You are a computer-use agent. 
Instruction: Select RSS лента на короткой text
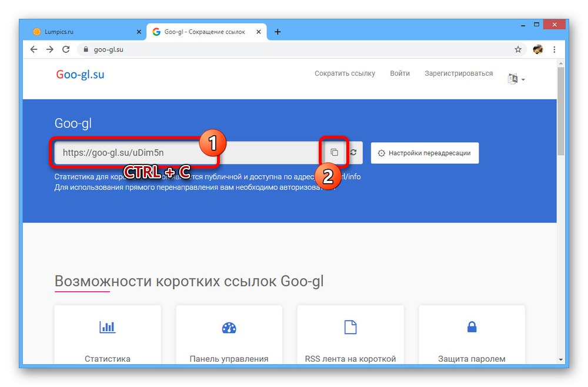point(350,359)
